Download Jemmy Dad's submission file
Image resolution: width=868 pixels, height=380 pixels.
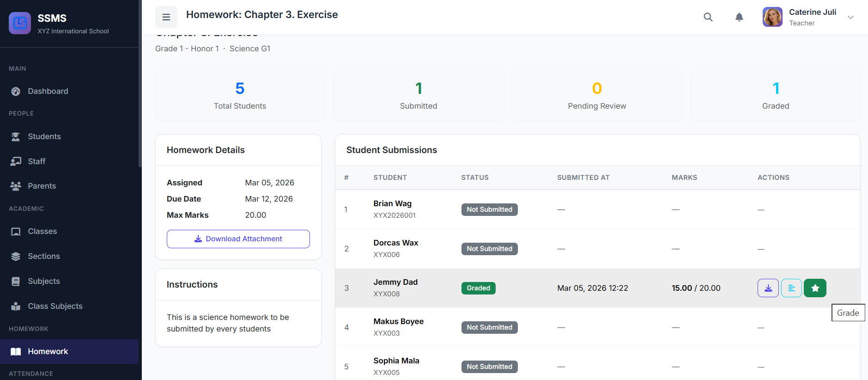768,288
